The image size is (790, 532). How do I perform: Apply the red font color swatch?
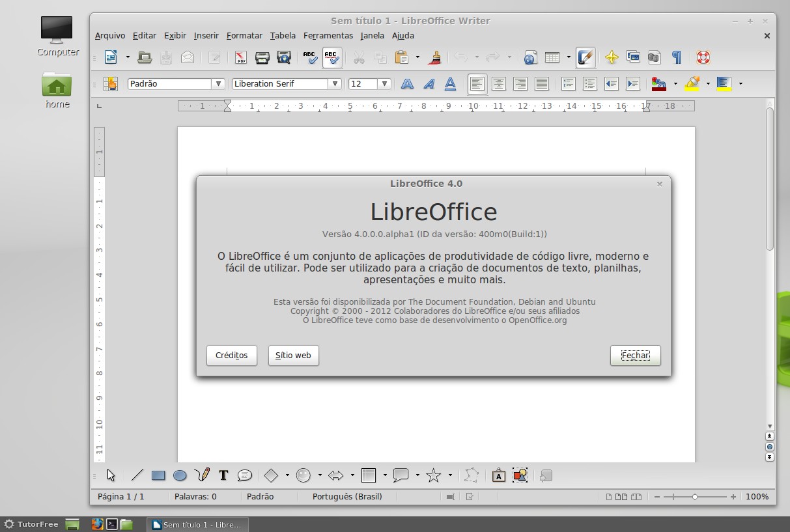[x=659, y=83]
